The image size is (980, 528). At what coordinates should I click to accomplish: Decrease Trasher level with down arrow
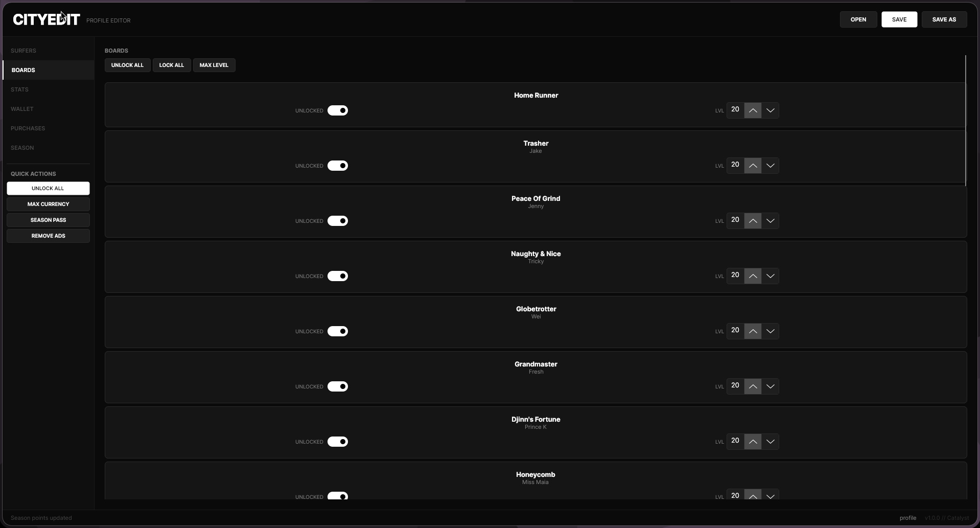coord(770,166)
